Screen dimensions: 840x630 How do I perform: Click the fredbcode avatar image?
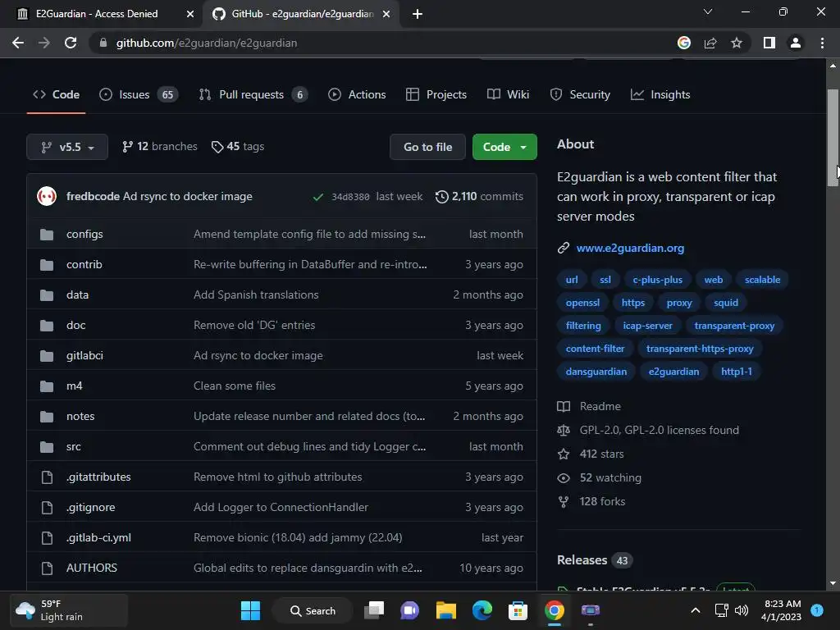click(x=47, y=196)
